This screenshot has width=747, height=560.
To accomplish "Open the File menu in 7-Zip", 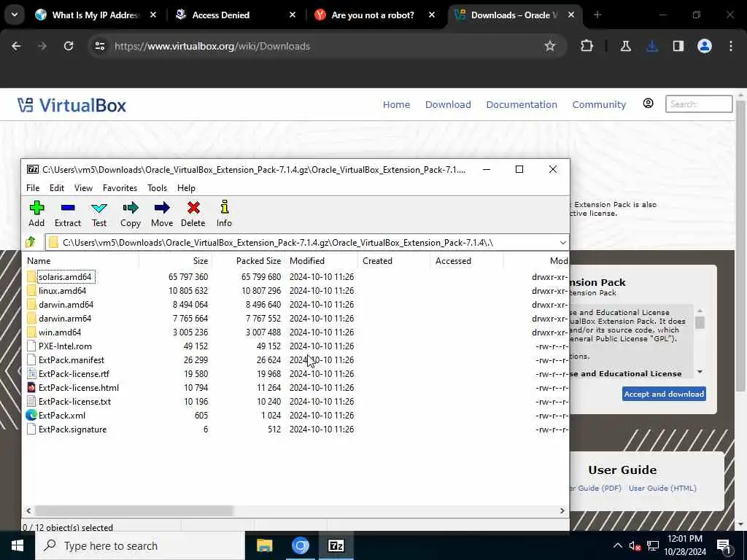I will point(33,188).
